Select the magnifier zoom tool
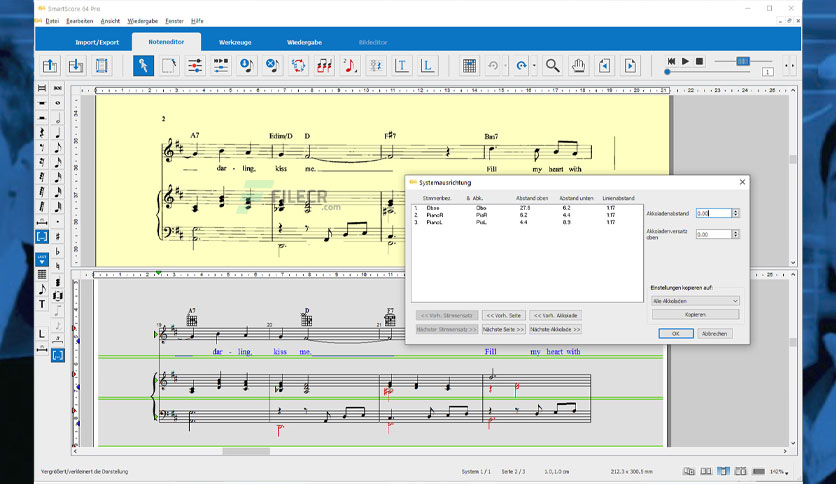 pos(552,66)
